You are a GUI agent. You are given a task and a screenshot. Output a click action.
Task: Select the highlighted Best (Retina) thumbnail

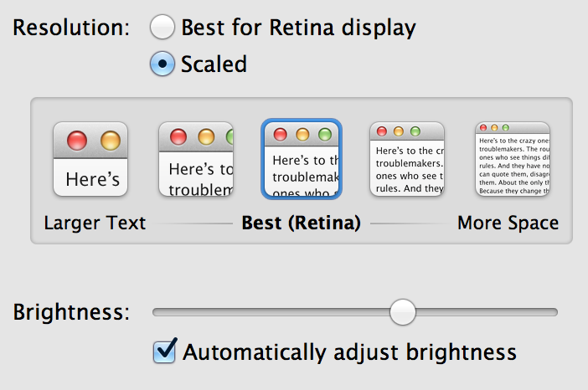click(302, 159)
